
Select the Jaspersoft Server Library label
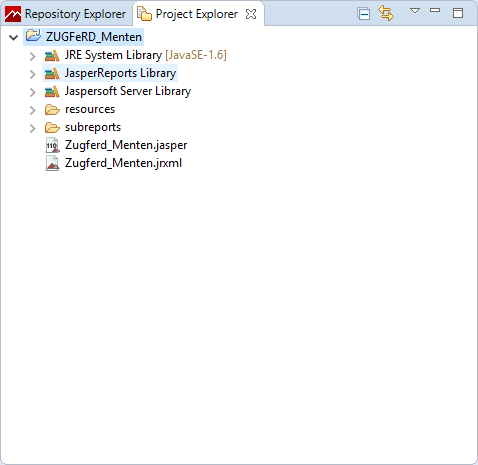pos(128,91)
